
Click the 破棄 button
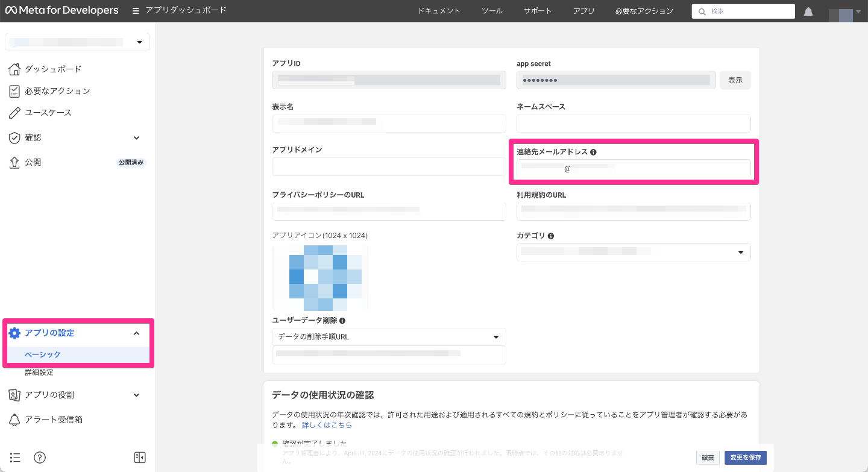pyautogui.click(x=708, y=458)
